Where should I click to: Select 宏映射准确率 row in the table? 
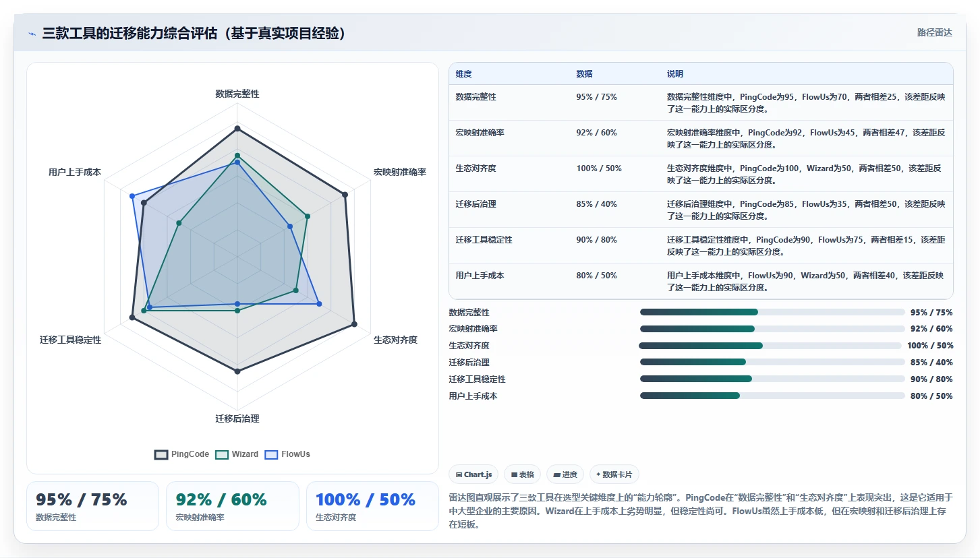pyautogui.click(x=701, y=138)
